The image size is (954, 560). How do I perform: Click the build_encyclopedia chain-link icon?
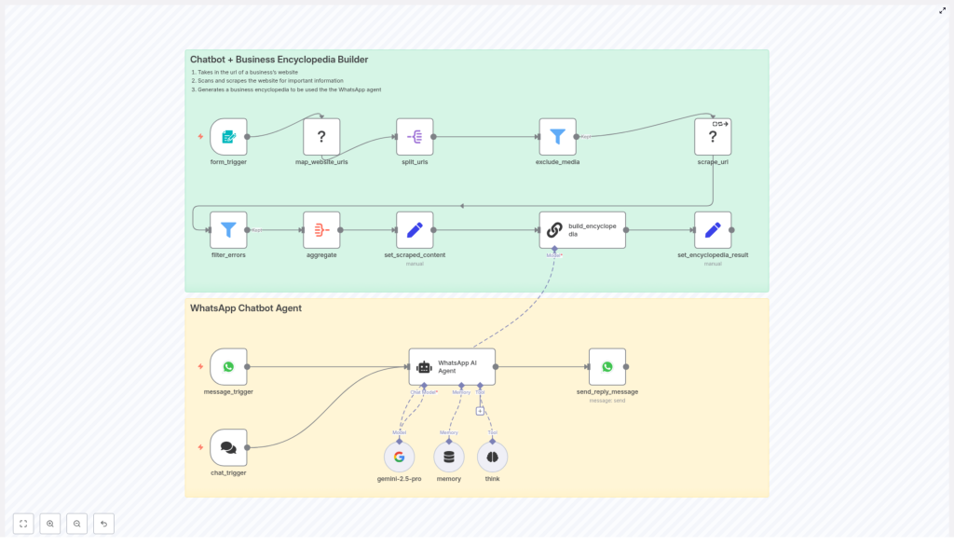[557, 228]
